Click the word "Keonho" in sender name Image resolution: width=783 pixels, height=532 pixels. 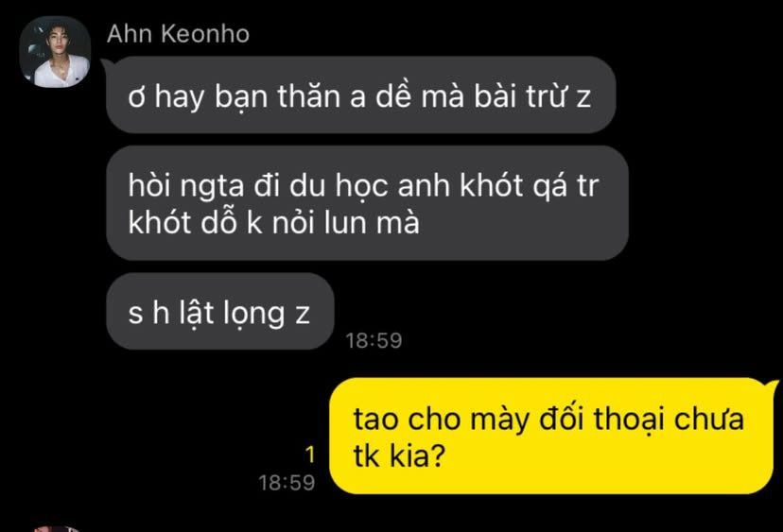coord(205,34)
